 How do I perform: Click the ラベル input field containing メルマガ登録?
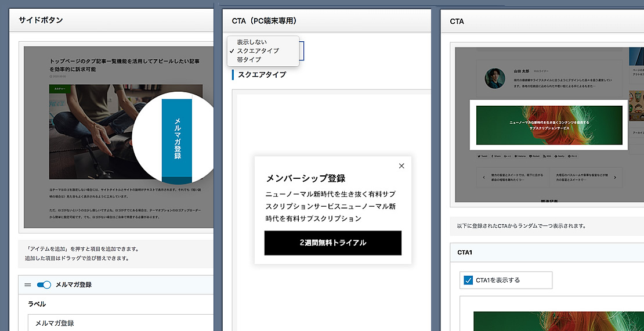pos(120,323)
